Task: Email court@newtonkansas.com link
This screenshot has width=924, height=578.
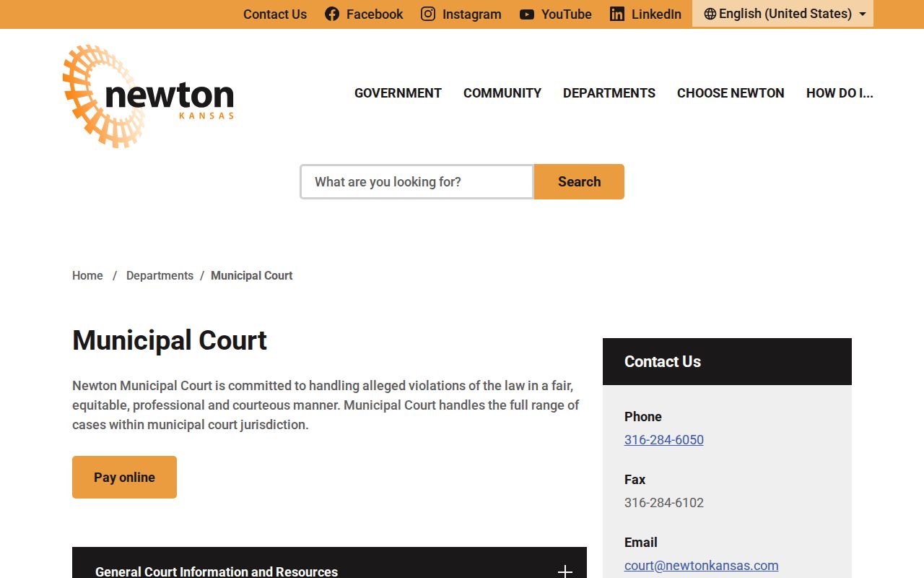Action: click(x=702, y=565)
